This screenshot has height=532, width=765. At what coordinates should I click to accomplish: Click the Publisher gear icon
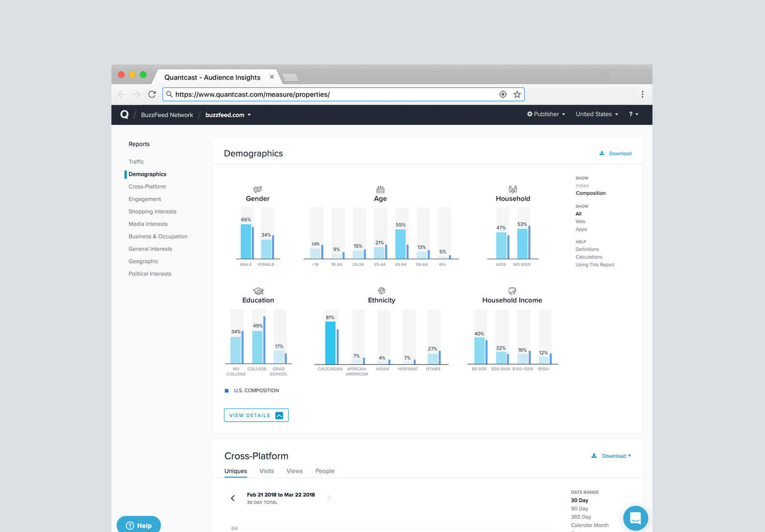pos(530,114)
